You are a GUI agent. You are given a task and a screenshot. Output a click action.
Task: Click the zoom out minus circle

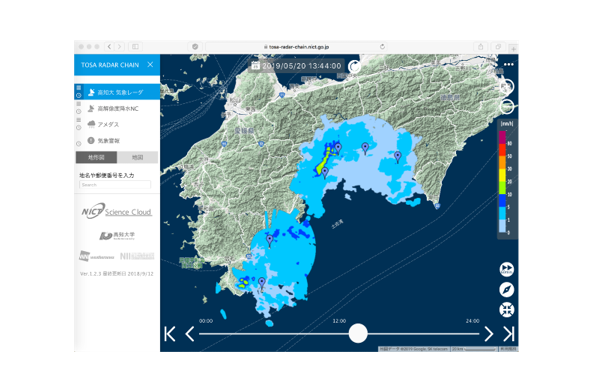[x=507, y=106]
